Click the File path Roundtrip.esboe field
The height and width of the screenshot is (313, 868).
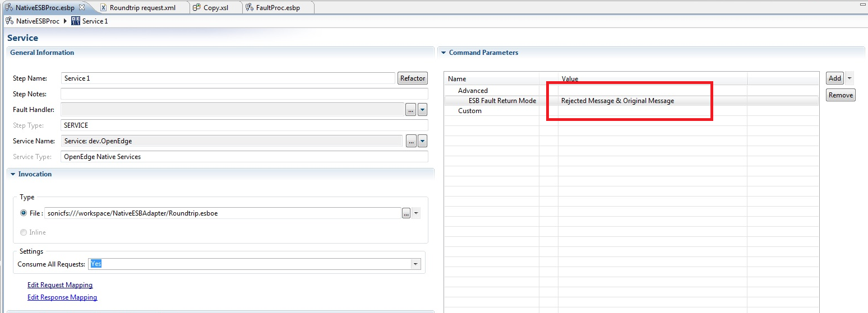coord(223,213)
